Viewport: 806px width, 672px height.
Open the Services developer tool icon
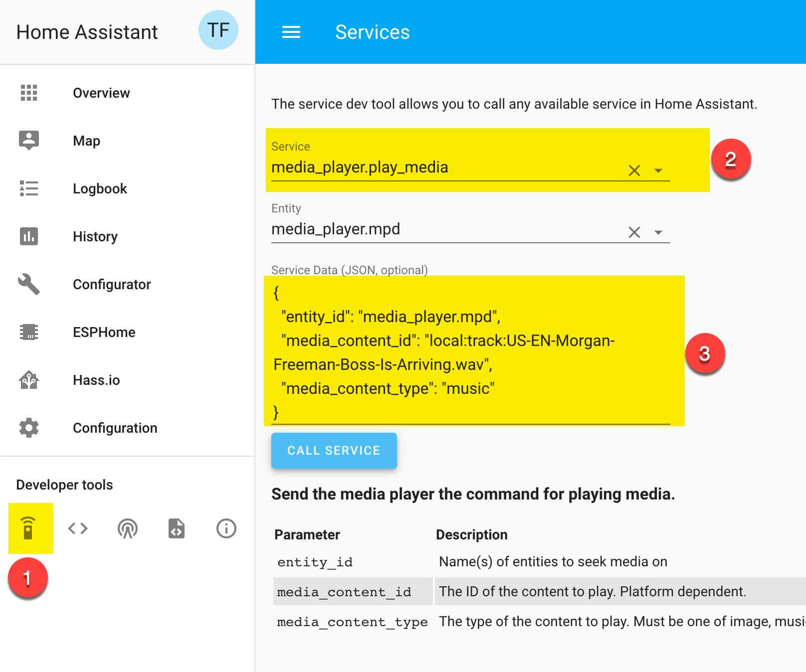[x=28, y=528]
